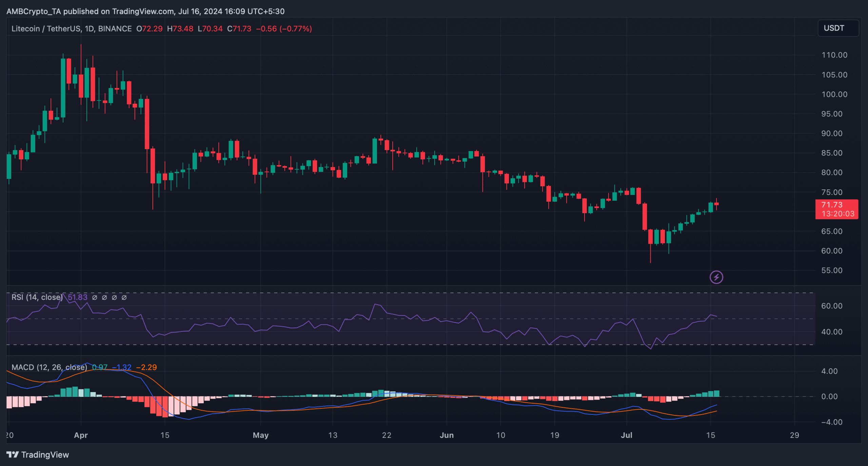Screen dimensions: 868x466
Task: Click the MACD (12, 26, close) indicator label
Action: [x=49, y=367]
